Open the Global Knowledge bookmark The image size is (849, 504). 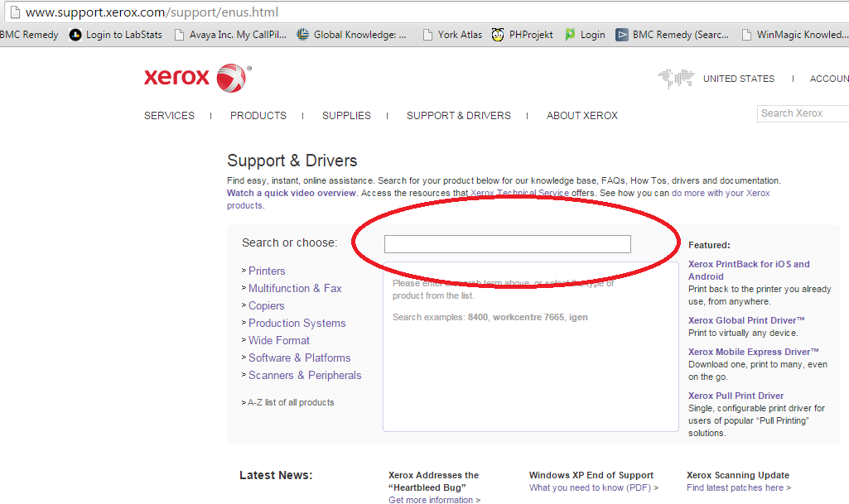click(352, 35)
